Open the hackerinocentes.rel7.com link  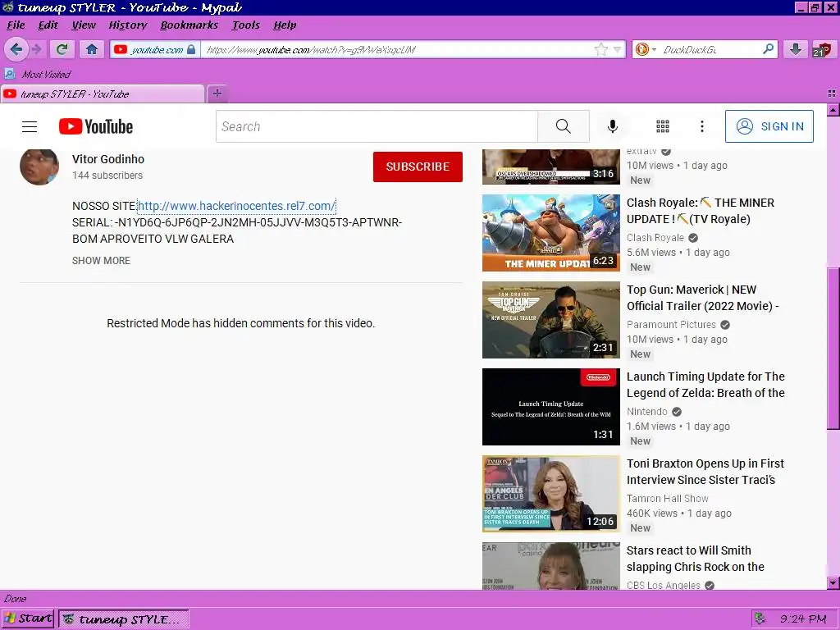click(x=236, y=206)
